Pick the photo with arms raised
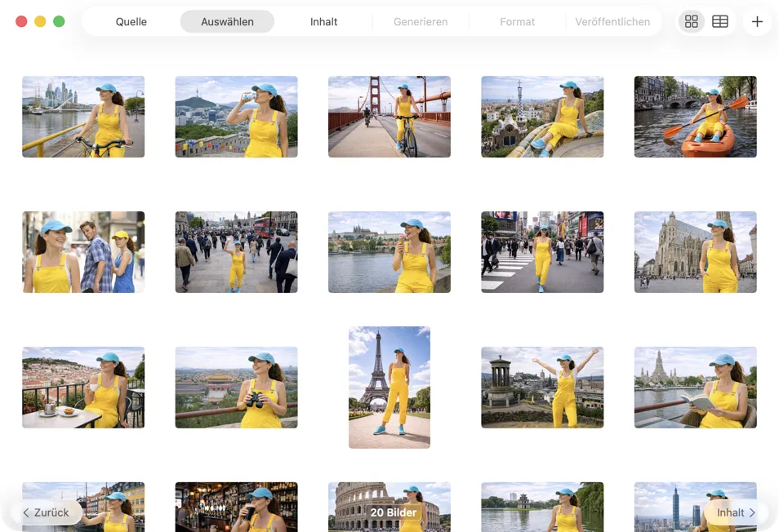The image size is (779, 532). coord(542,388)
